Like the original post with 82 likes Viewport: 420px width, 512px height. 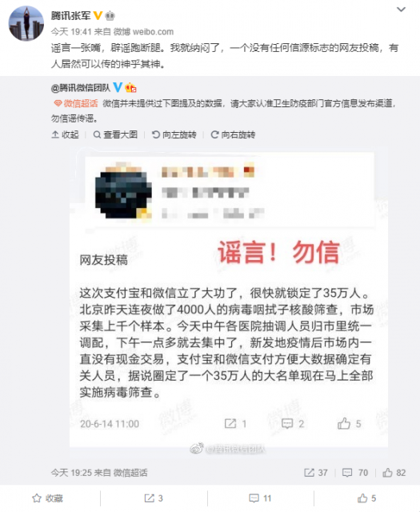click(394, 473)
